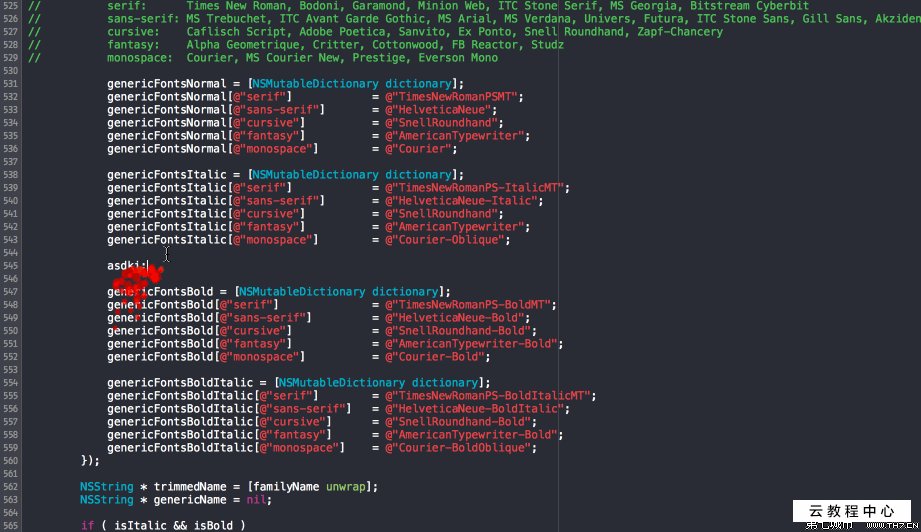This screenshot has height=532, width=921.
Task: Click "FB Reactor" in the fantasy comment
Action: coord(485,45)
